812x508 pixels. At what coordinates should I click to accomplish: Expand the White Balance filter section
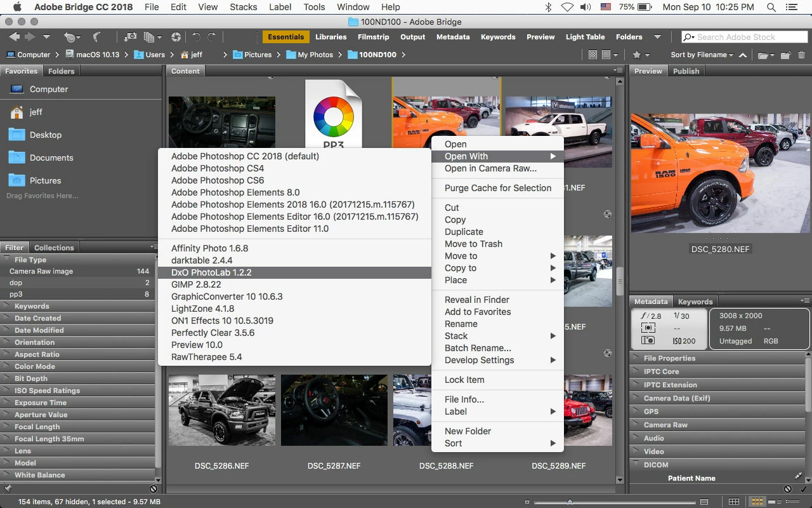click(x=78, y=475)
